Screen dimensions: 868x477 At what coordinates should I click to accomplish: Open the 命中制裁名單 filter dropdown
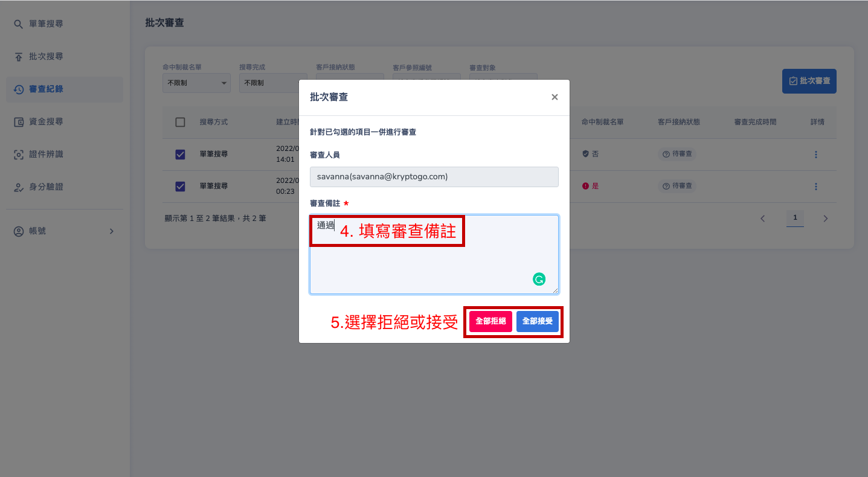click(x=196, y=83)
